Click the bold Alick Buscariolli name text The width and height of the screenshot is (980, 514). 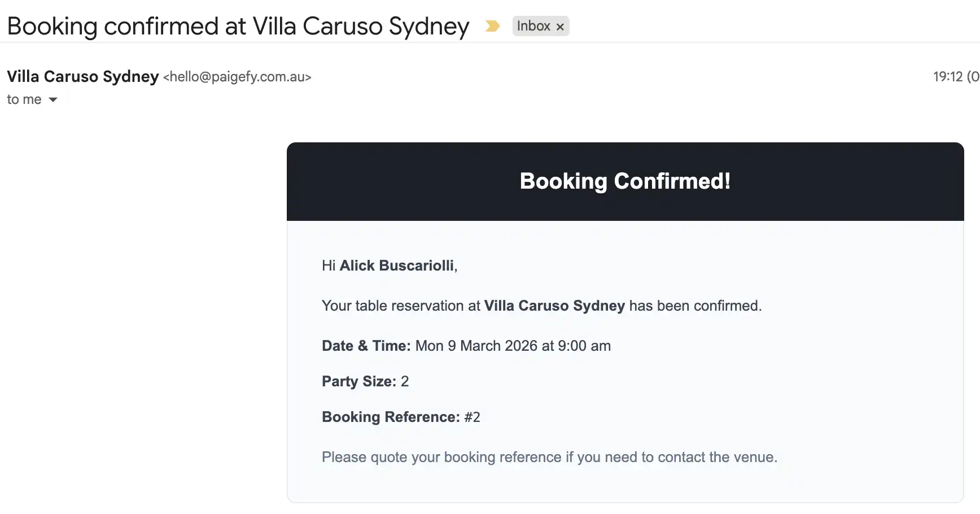[397, 265]
